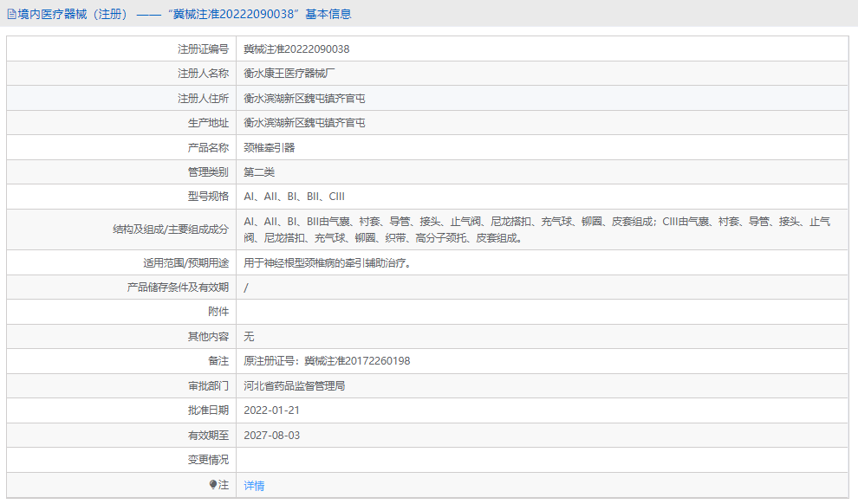The height and width of the screenshot is (504, 858).
Task: Select the value 第二类
Action: tap(259, 172)
